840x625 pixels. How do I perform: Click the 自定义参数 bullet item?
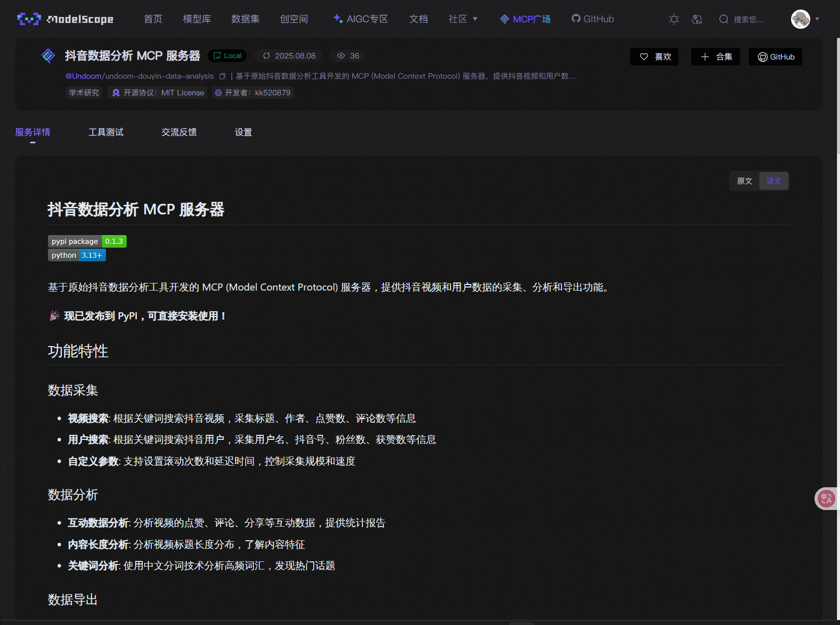(212, 462)
